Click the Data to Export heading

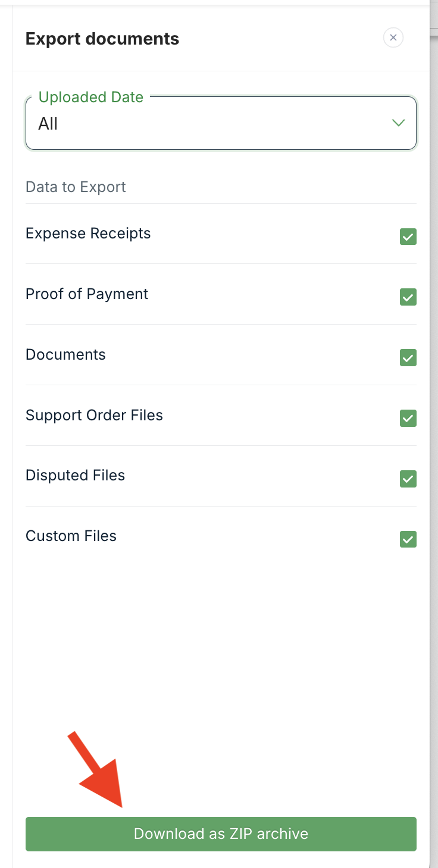[76, 187]
